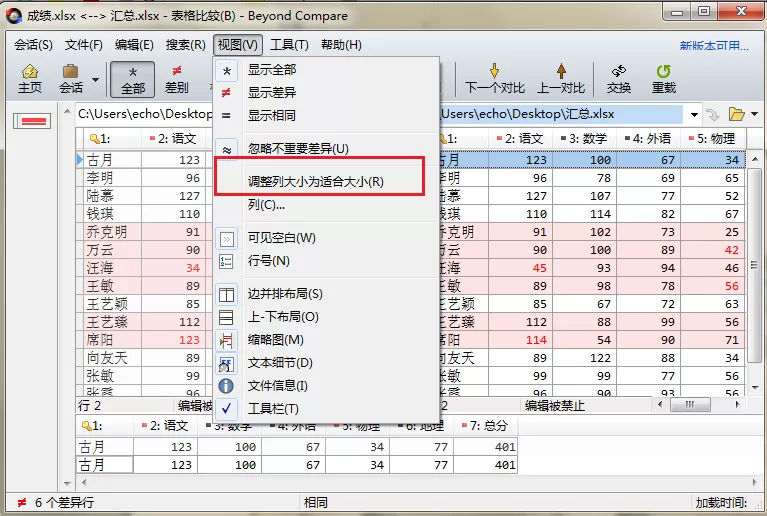Open the 列(C)... dialog entry
Image resolution: width=767 pixels, height=516 pixels.
tap(326, 204)
